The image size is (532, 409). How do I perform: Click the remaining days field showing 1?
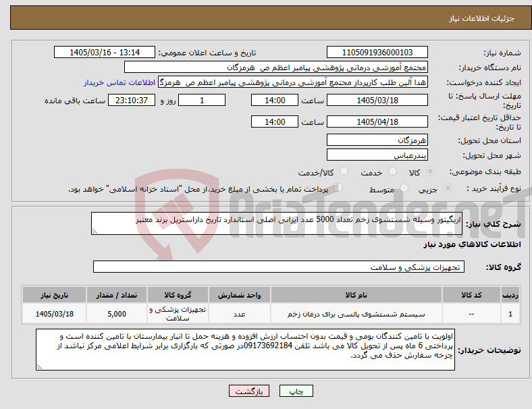point(202,101)
